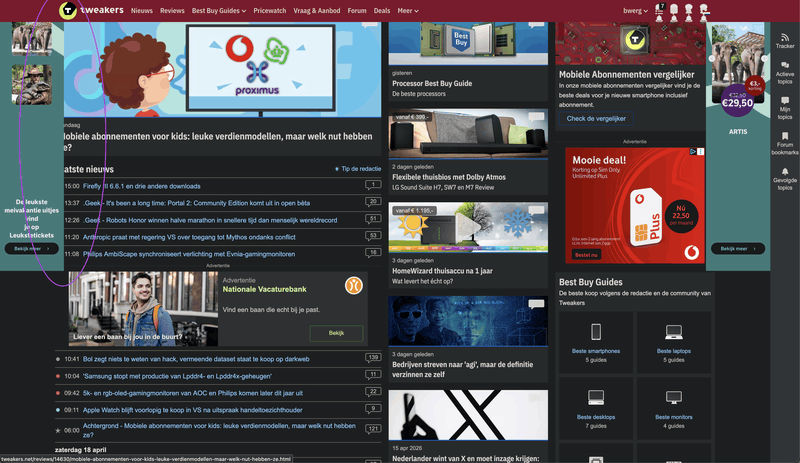Open Mijn topics in sidebar
Image resolution: width=800 pixels, height=463 pixels.
[x=785, y=108]
